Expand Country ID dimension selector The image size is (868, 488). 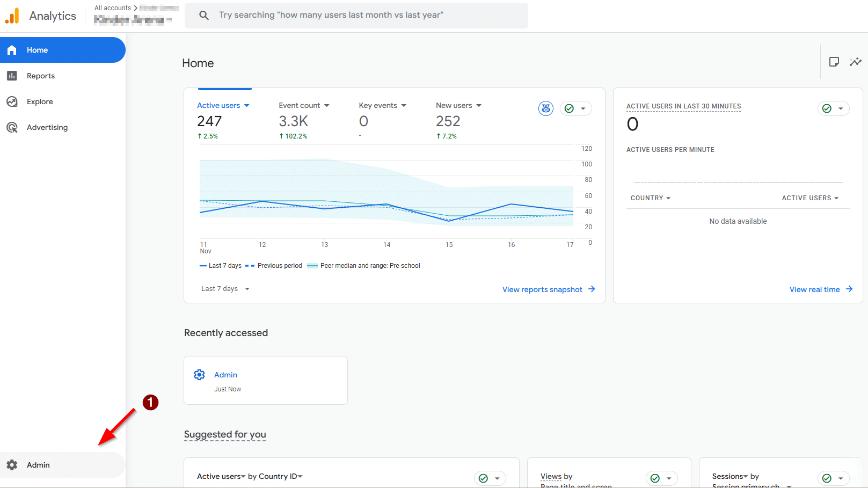tap(281, 476)
